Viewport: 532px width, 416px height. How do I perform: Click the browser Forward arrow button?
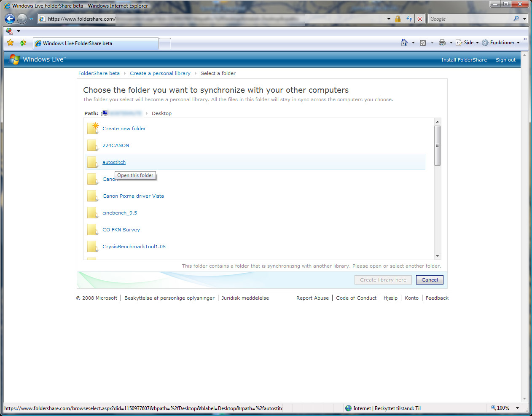click(x=22, y=19)
